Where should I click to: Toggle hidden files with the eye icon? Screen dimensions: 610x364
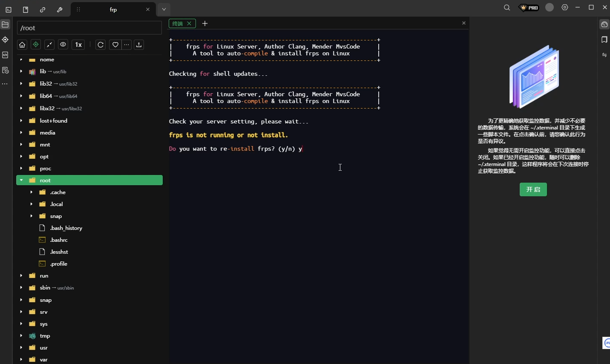[63, 45]
